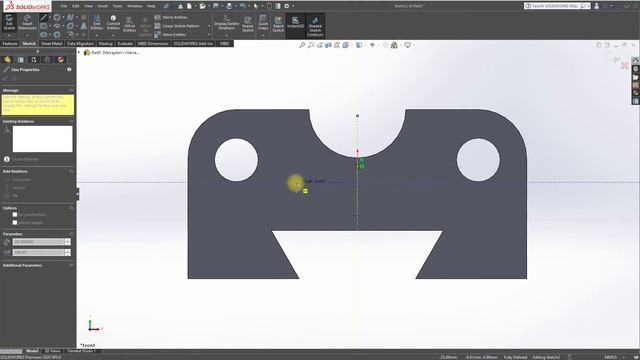Select the Circle sketch tool
The width and height of the screenshot is (640, 360).
[x=57, y=18]
